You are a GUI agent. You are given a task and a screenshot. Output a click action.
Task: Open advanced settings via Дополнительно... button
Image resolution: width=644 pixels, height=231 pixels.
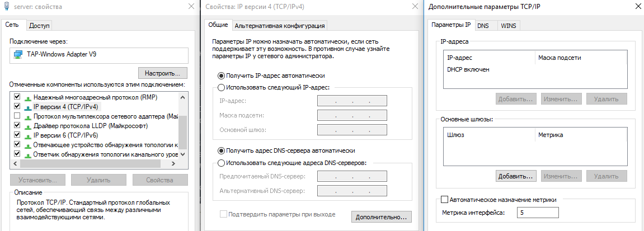click(x=383, y=216)
